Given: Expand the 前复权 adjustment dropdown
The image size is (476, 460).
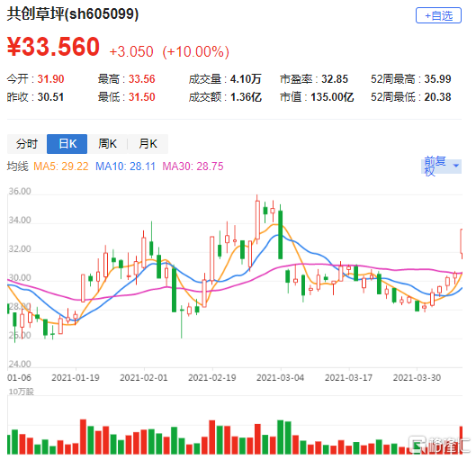Looking at the screenshot, I should click(442, 166).
